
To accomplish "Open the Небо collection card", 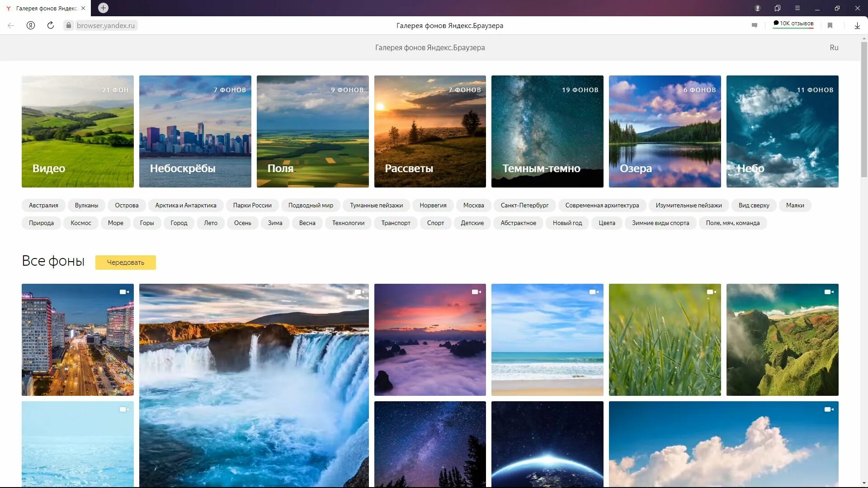I will coord(783,131).
